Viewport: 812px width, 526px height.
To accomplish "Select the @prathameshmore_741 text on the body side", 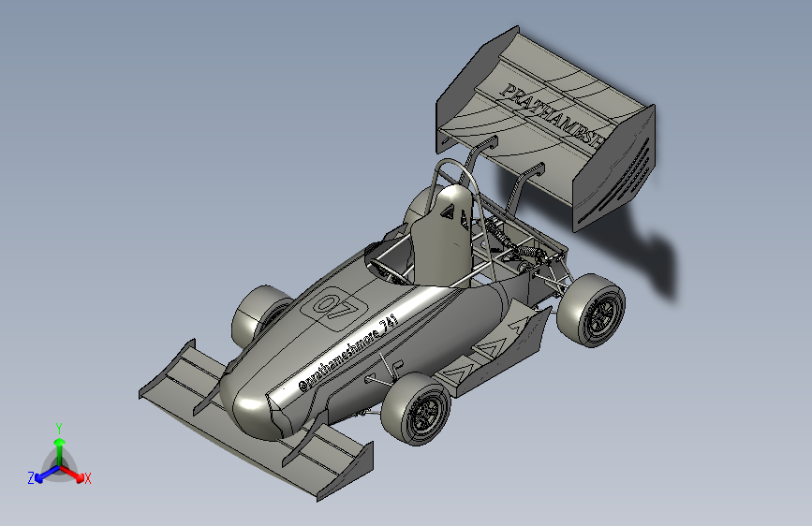I will tap(348, 352).
